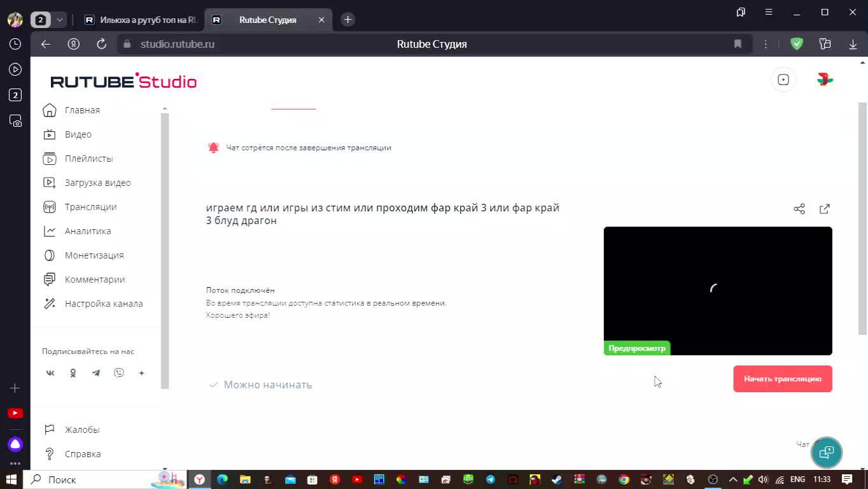868x489 pixels.
Task: Click the Telegram social icon
Action: click(96, 373)
